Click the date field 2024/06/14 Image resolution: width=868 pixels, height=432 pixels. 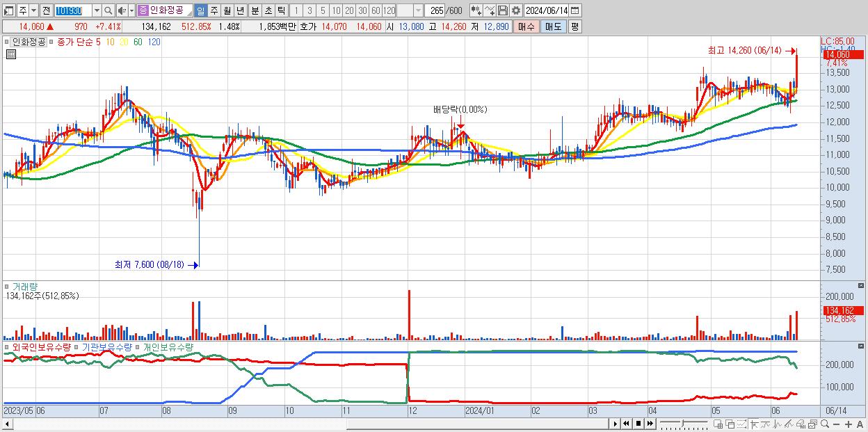(x=547, y=10)
